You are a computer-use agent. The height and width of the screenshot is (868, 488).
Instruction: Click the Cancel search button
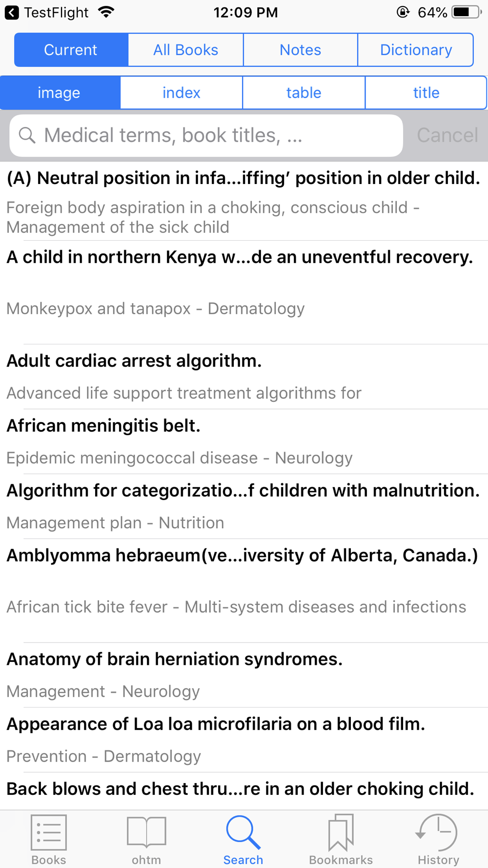447,135
